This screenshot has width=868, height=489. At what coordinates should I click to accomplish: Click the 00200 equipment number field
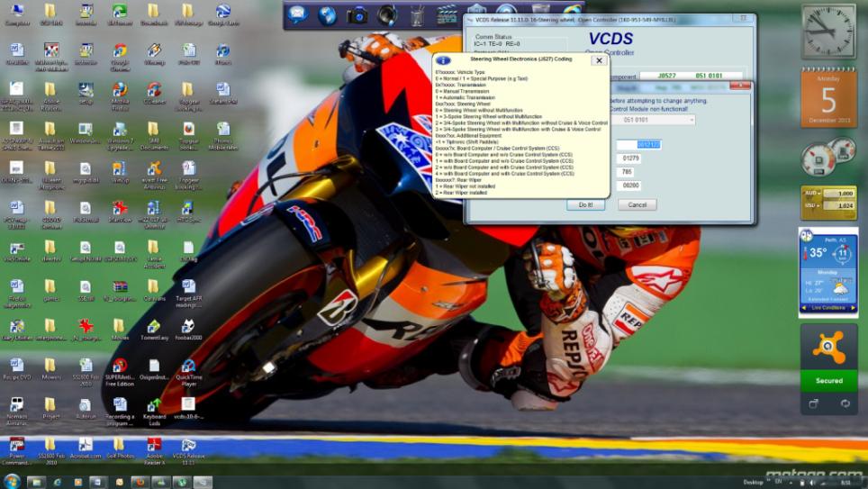tap(629, 186)
